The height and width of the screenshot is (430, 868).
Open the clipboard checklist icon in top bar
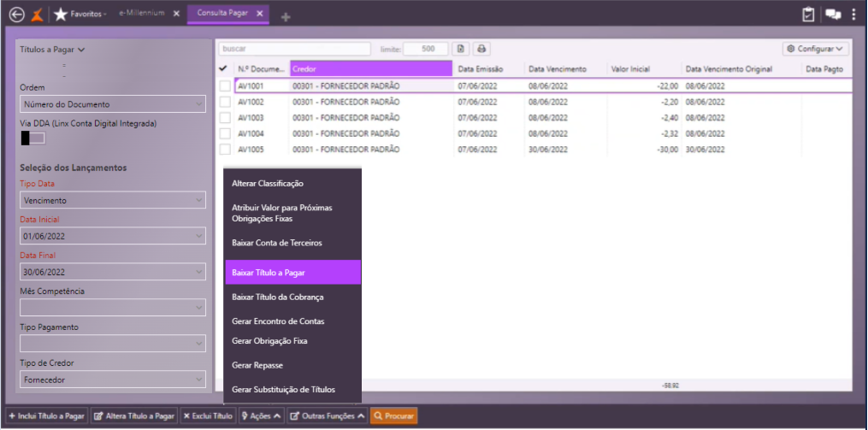tap(808, 15)
